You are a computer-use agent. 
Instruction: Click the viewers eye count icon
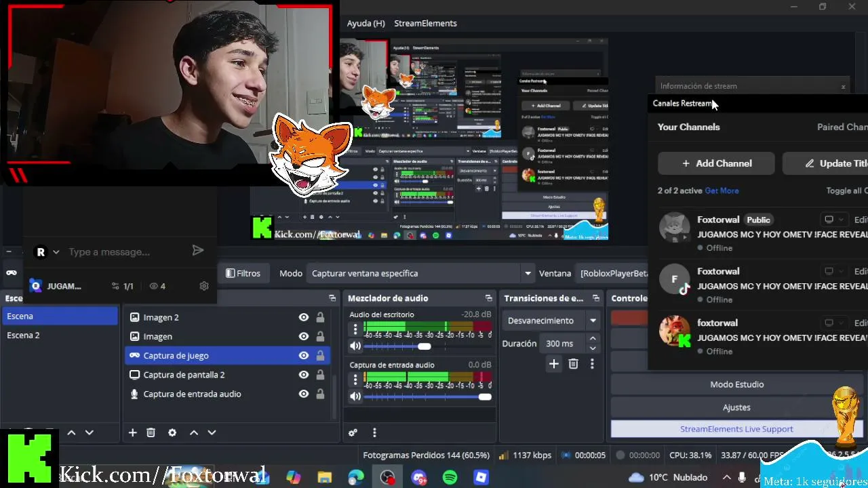[153, 286]
